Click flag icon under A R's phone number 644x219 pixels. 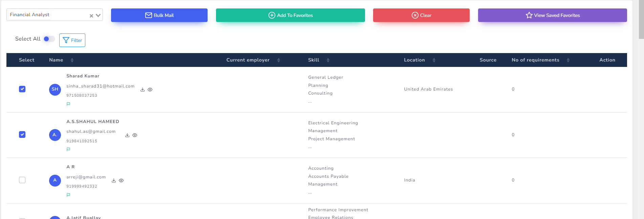click(68, 195)
